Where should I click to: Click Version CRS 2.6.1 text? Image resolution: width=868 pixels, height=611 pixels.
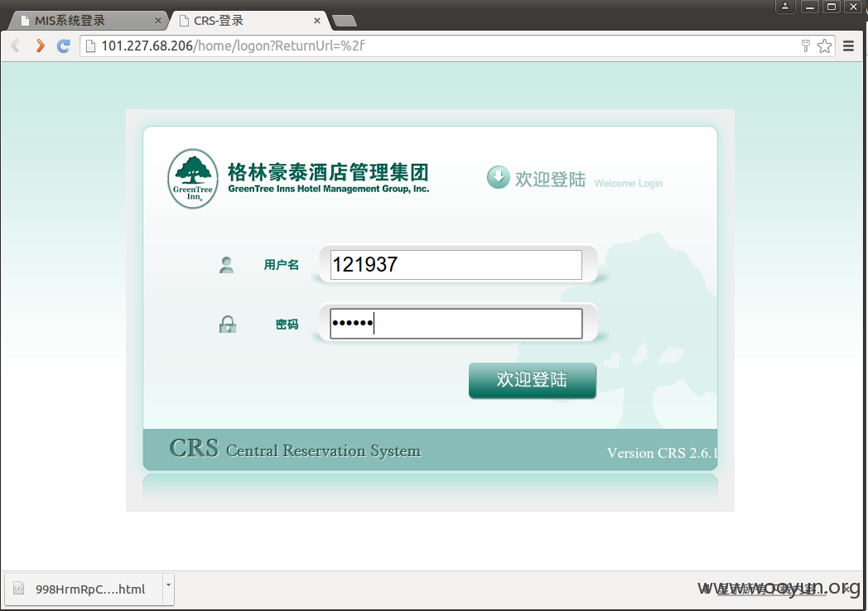click(x=662, y=453)
